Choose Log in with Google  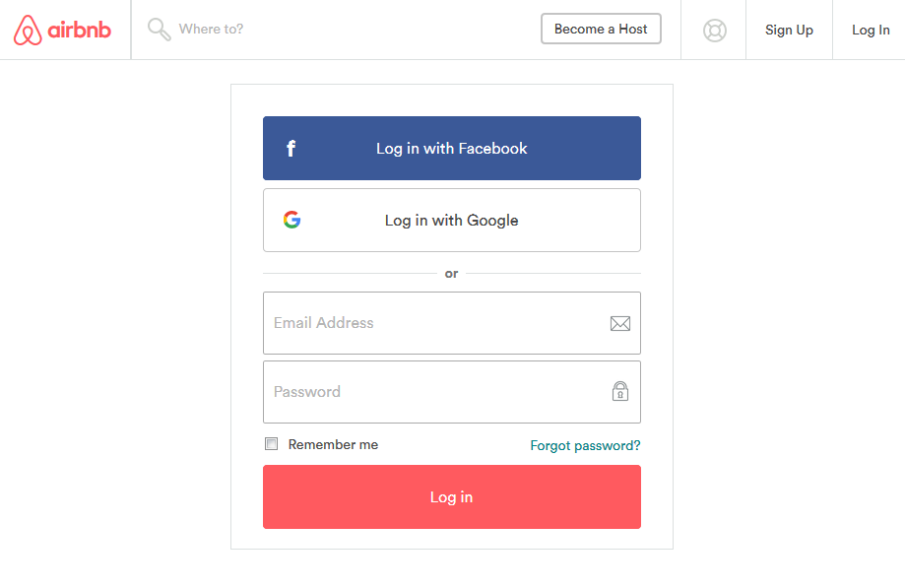(x=452, y=221)
